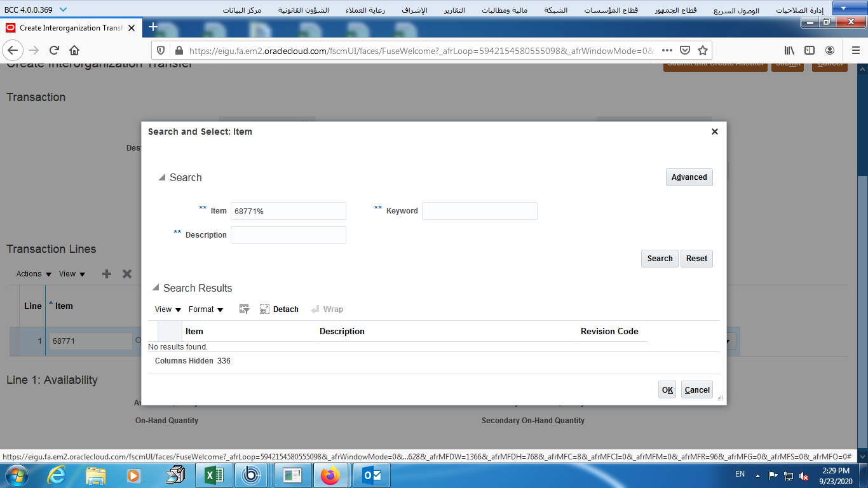Open Windows Media Player from taskbar
868x488 pixels.
point(133,475)
